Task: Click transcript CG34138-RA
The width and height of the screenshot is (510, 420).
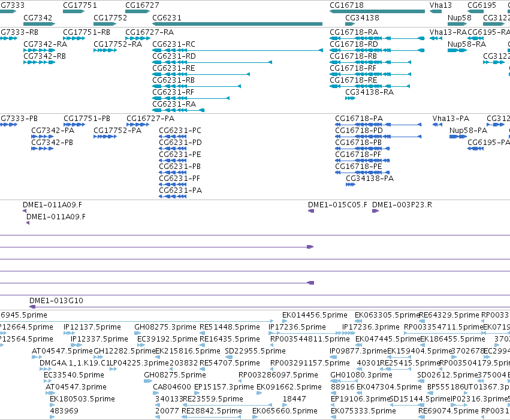Action: pos(370,92)
